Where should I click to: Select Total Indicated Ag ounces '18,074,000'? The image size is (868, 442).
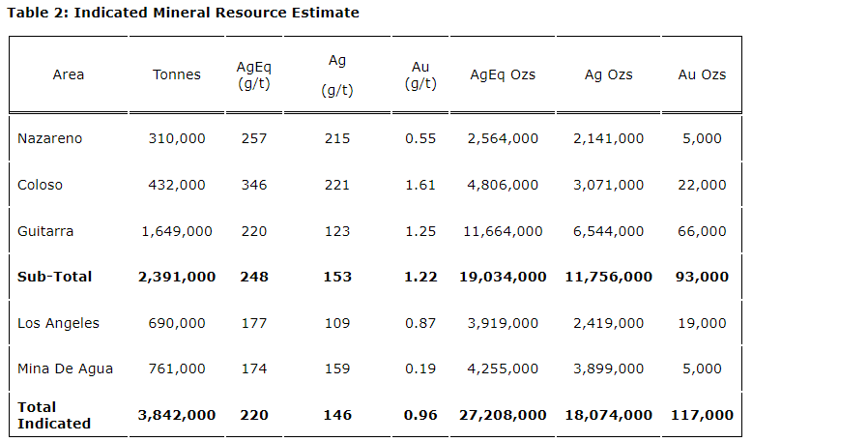[x=608, y=416]
